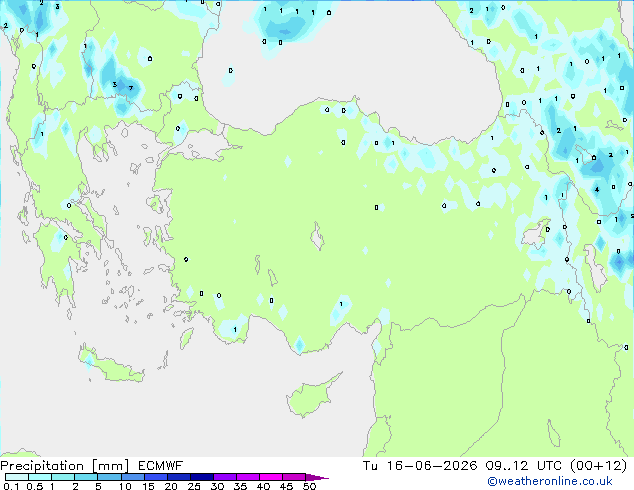Click the 35–40 mm legend color swatch
Image resolution: width=634 pixels, height=490 pixels.
247,477
